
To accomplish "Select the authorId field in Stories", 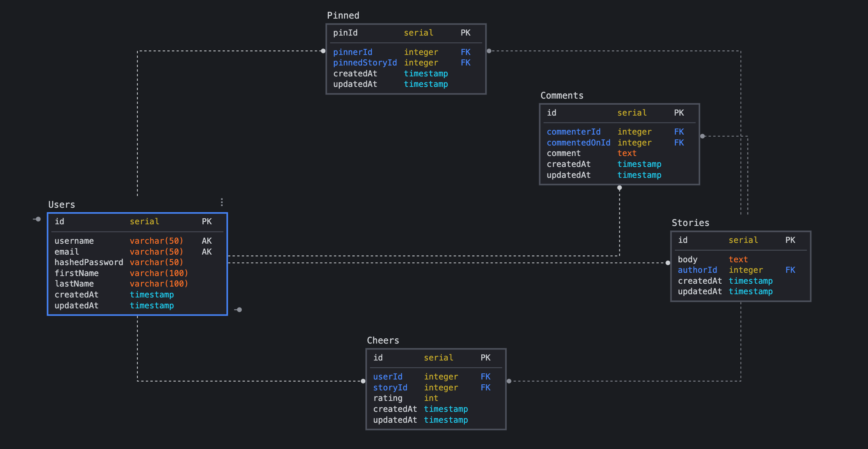I will pyautogui.click(x=697, y=270).
